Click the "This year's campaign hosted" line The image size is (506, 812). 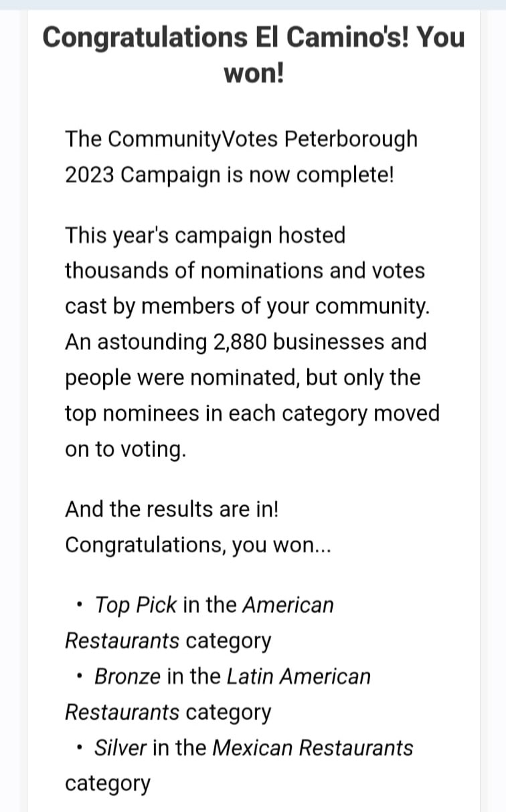tap(205, 236)
